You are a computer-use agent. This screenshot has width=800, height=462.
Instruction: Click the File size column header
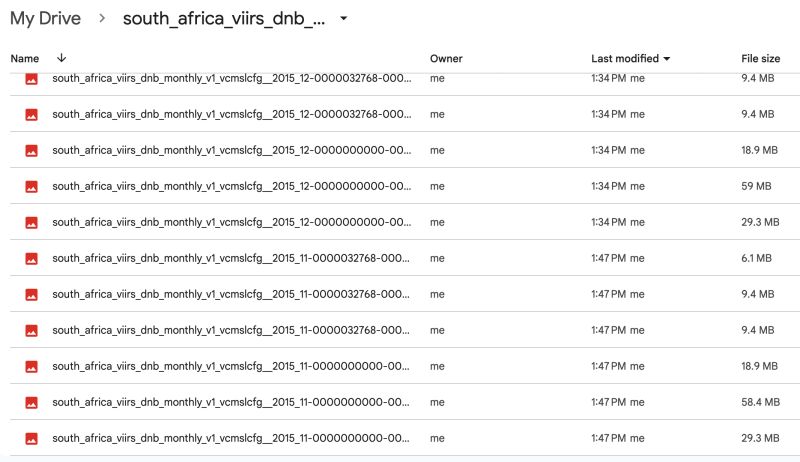(x=760, y=59)
